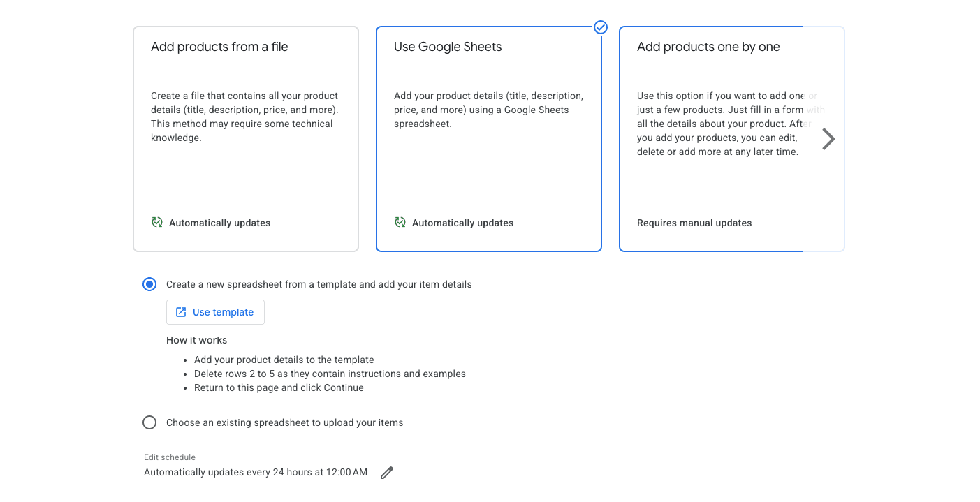Click the sync icon on the Google Sheets card
Image resolution: width=980 pixels, height=502 pixels.
point(400,222)
